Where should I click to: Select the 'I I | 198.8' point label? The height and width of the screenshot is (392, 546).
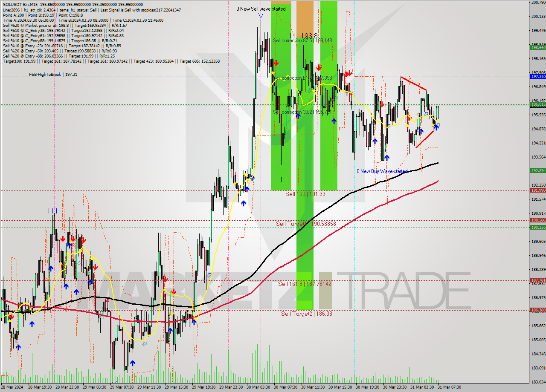coord(304,36)
